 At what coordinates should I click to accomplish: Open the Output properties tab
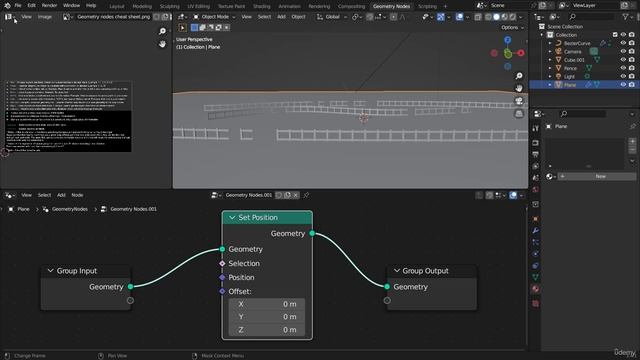(536, 155)
